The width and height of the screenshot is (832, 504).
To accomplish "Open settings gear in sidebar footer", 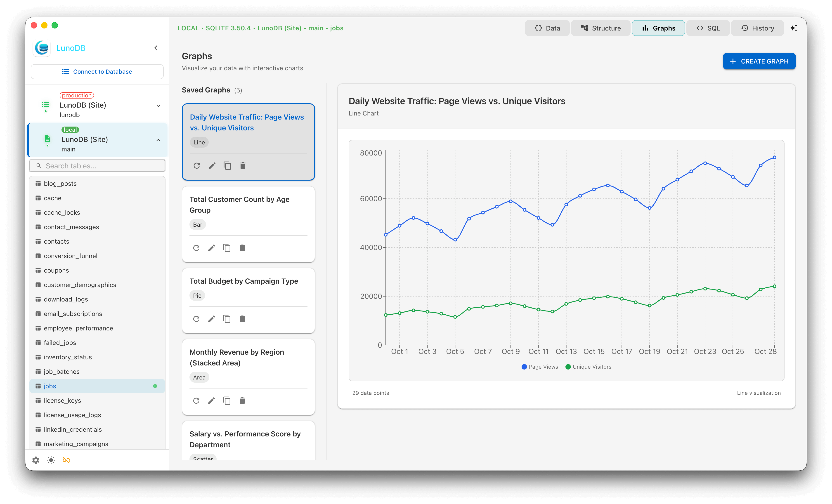I will pyautogui.click(x=36, y=460).
